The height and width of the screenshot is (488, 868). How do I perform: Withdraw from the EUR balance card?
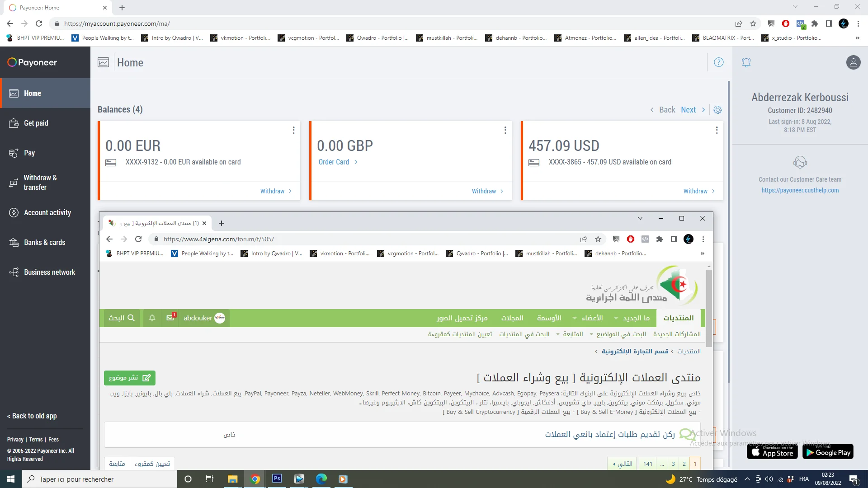tap(276, 191)
